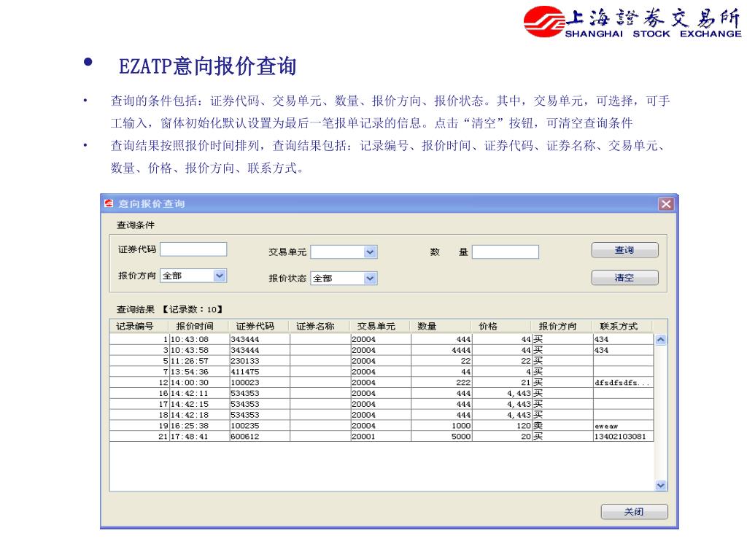
Task: Click the 数量 column header in results
Action: [x=441, y=326]
